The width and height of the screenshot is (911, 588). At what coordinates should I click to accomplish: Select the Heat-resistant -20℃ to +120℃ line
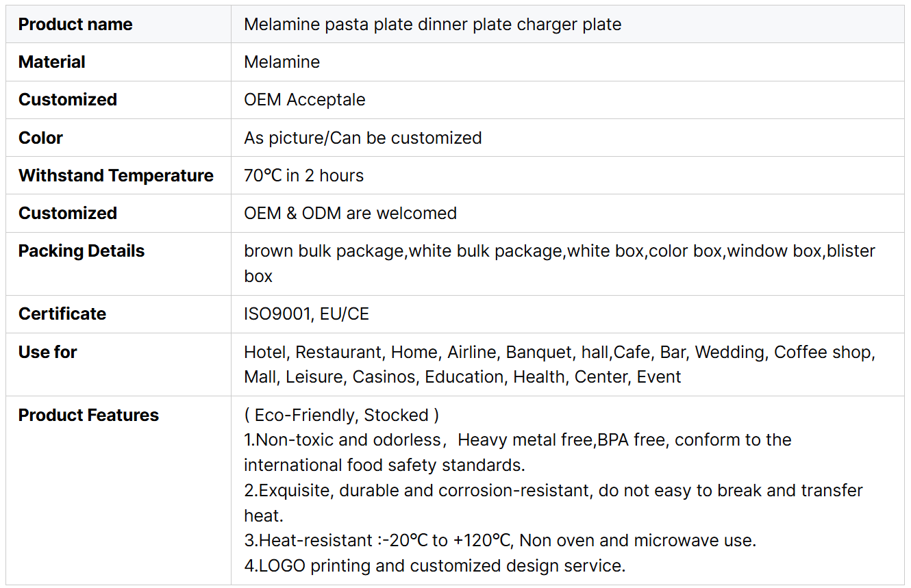click(499, 541)
